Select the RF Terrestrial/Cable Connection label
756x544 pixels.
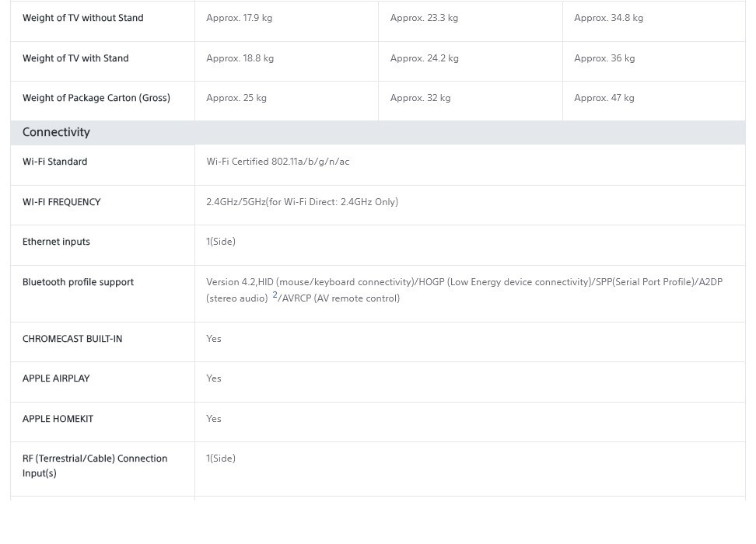pyautogui.click(x=95, y=466)
